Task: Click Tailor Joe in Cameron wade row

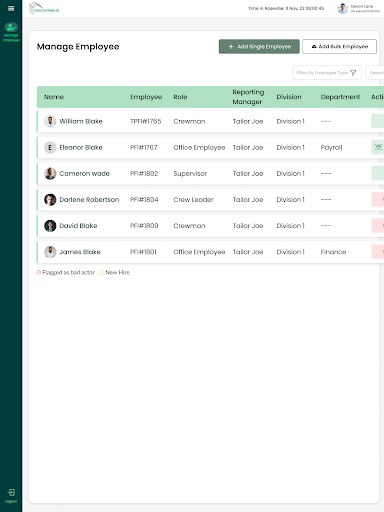Action: [248, 173]
